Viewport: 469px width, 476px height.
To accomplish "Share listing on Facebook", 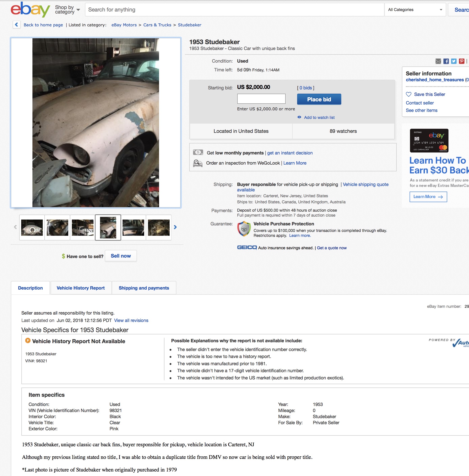I will click(446, 61).
